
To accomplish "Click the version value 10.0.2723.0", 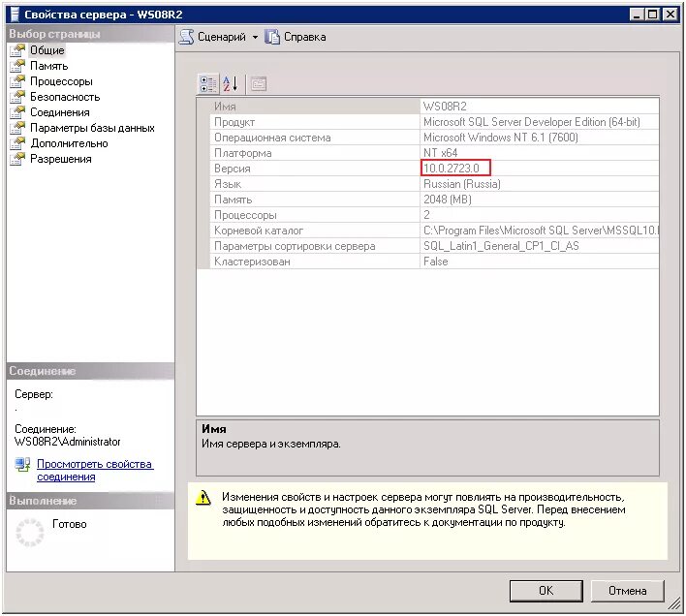I will (x=452, y=169).
